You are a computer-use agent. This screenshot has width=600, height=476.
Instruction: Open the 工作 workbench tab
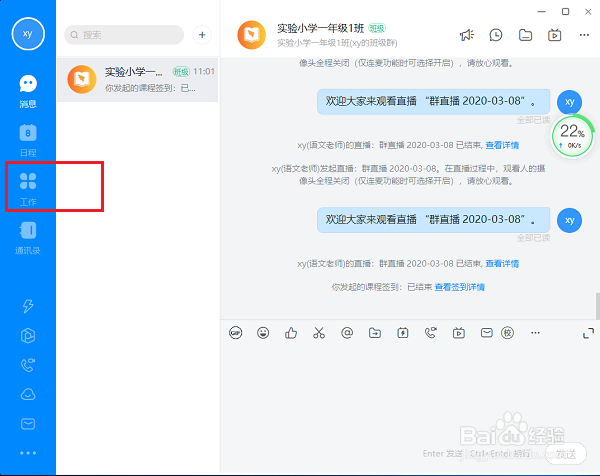click(28, 189)
